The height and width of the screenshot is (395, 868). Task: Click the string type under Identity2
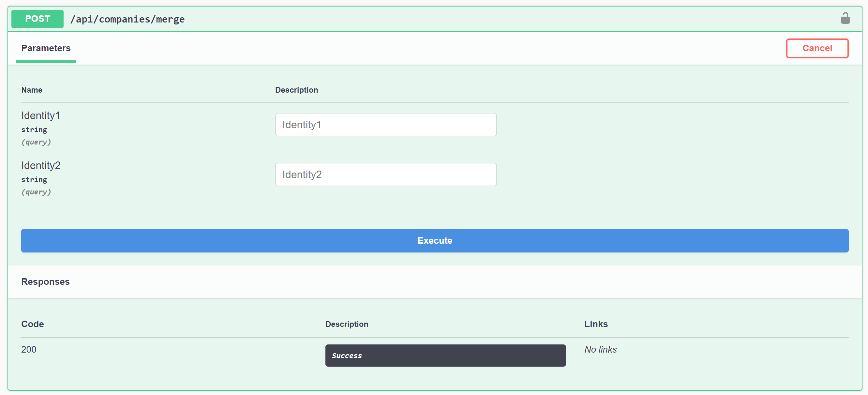(34, 180)
